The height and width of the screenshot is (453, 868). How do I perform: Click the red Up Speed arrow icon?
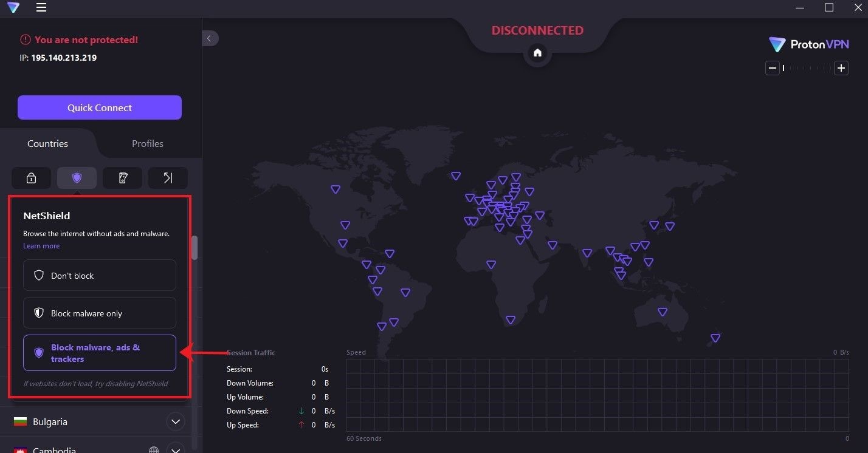[301, 425]
